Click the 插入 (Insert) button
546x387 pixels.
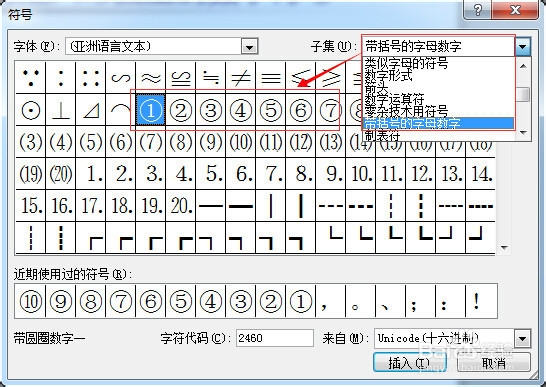410,363
